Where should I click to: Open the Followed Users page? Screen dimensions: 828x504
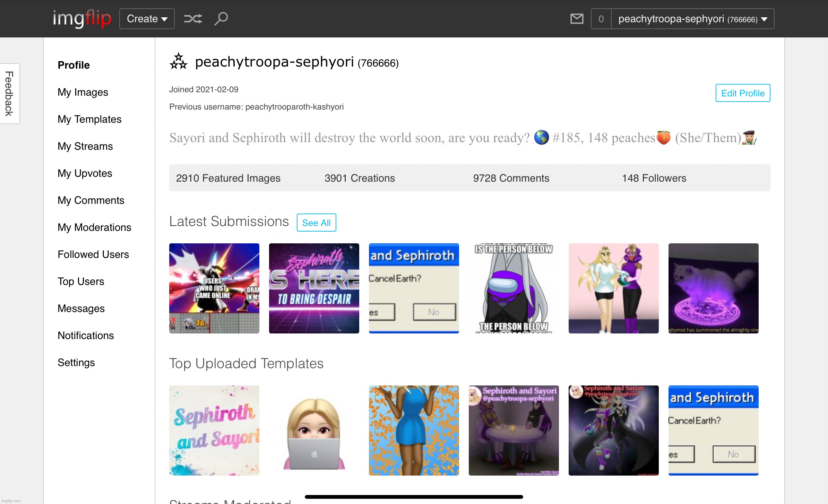[93, 254]
